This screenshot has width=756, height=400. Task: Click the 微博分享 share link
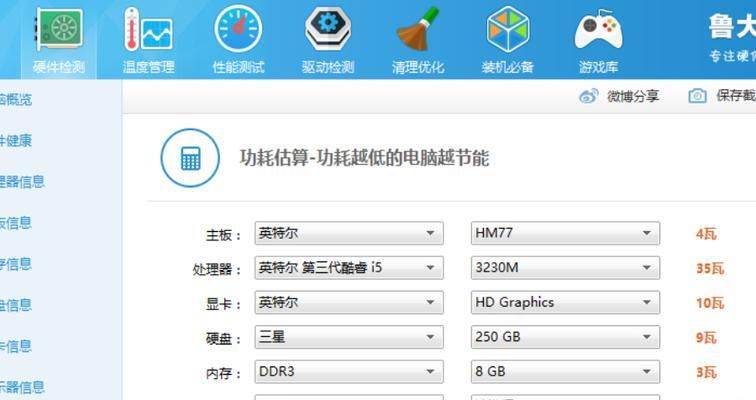(x=633, y=96)
